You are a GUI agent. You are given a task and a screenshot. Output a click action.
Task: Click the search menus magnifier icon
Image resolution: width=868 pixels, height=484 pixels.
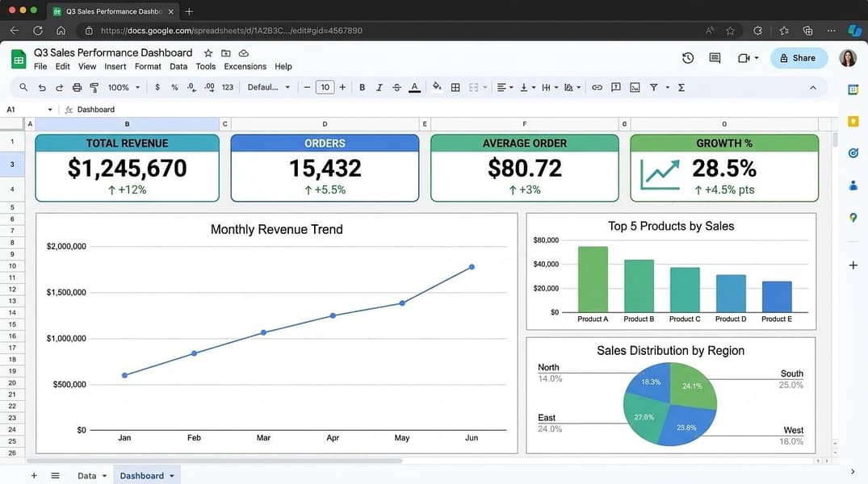click(23, 87)
